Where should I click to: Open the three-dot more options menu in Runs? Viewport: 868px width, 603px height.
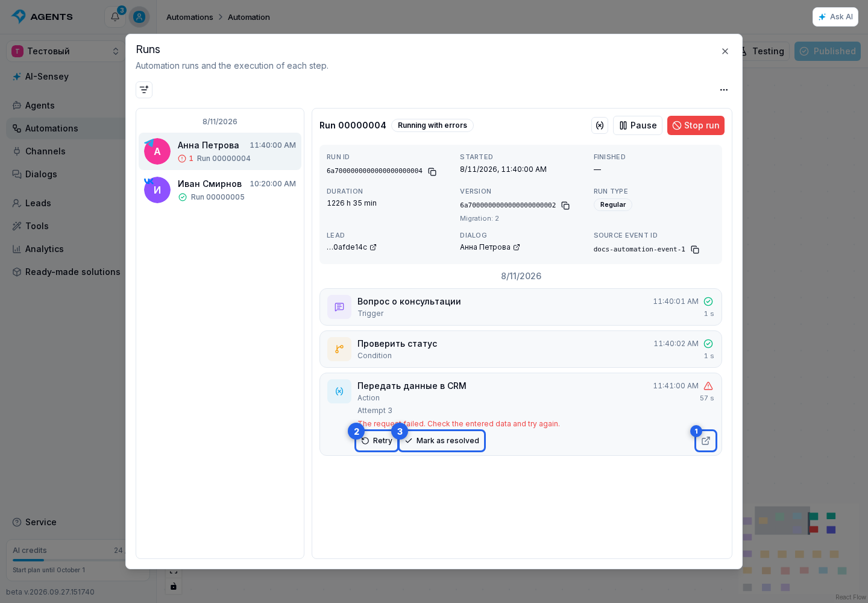pos(724,90)
